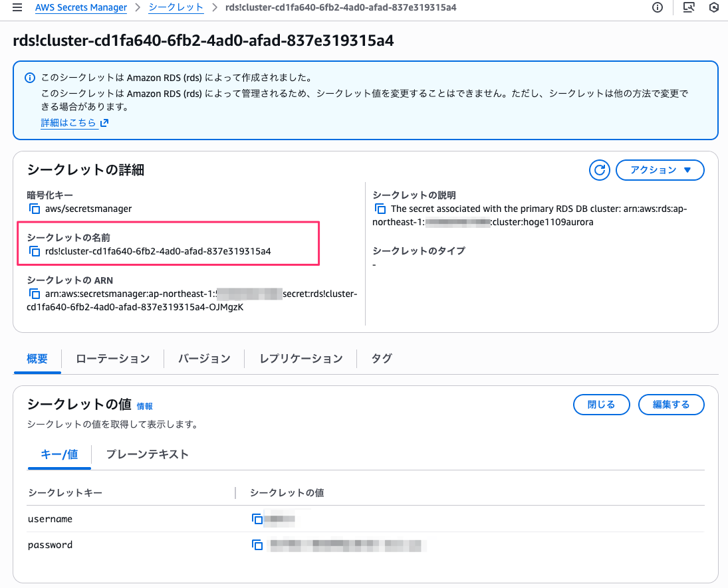Click the info icon in the top bar
Screen dimensions: 728x588
pyautogui.click(x=658, y=8)
